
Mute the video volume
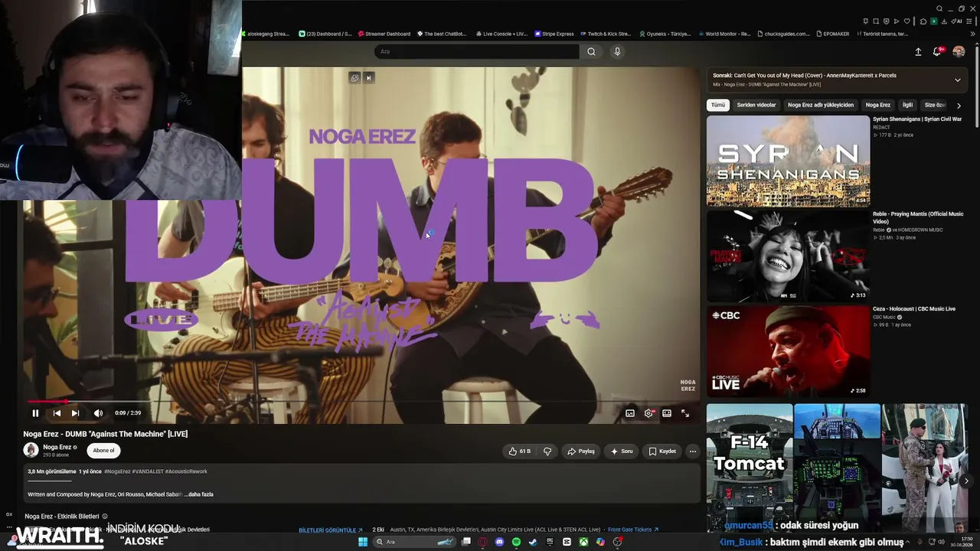point(98,413)
